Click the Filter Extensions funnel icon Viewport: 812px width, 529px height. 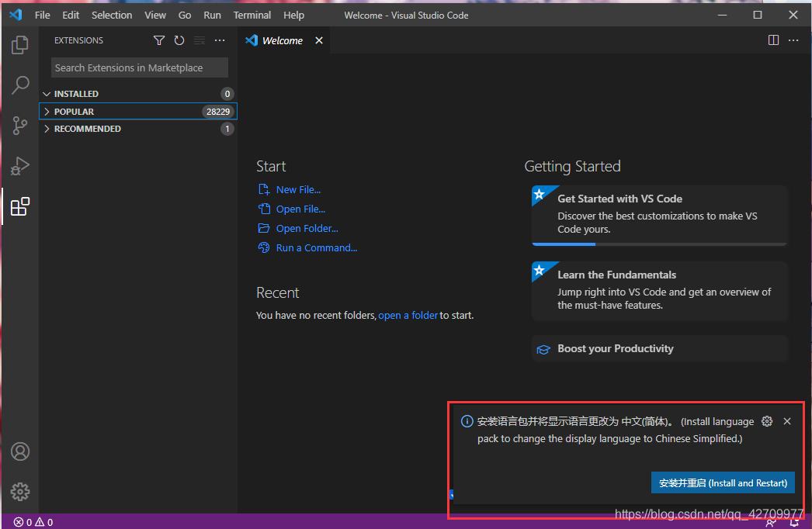(x=159, y=40)
